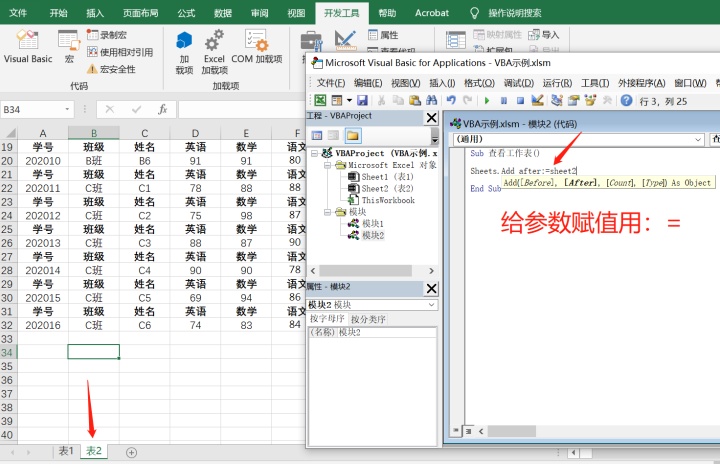Open Name Box dropdown arrow
The width and height of the screenshot is (720, 464).
pos(67,109)
